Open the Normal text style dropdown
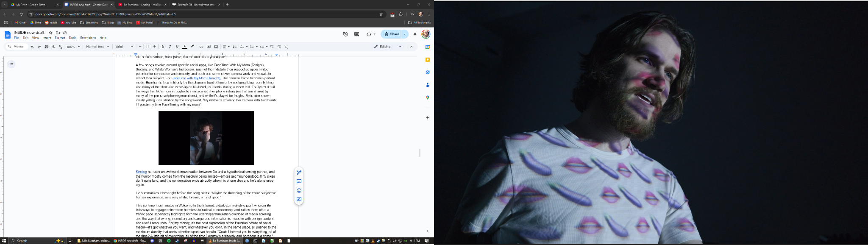Screen dimensions: 868x245 pyautogui.click(x=97, y=47)
